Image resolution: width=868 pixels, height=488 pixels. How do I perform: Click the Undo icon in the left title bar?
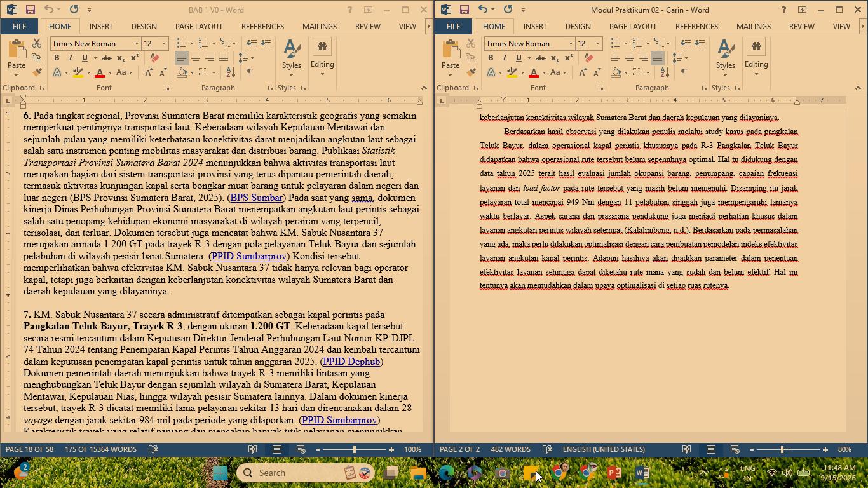(49, 10)
